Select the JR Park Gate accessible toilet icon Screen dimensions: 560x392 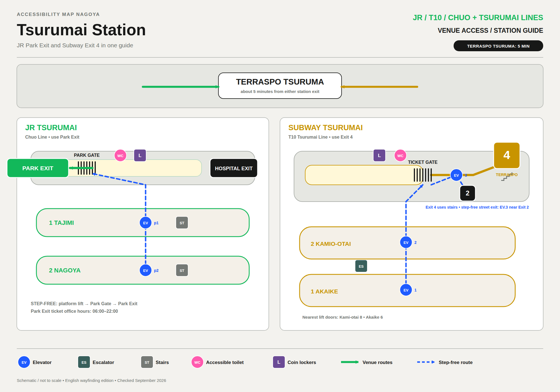pos(120,155)
